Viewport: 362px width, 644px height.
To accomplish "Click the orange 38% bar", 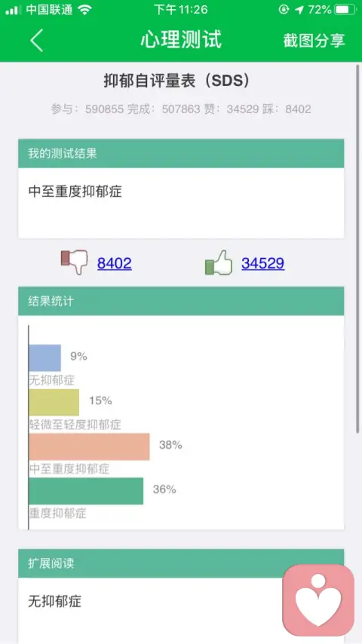I will (x=89, y=446).
